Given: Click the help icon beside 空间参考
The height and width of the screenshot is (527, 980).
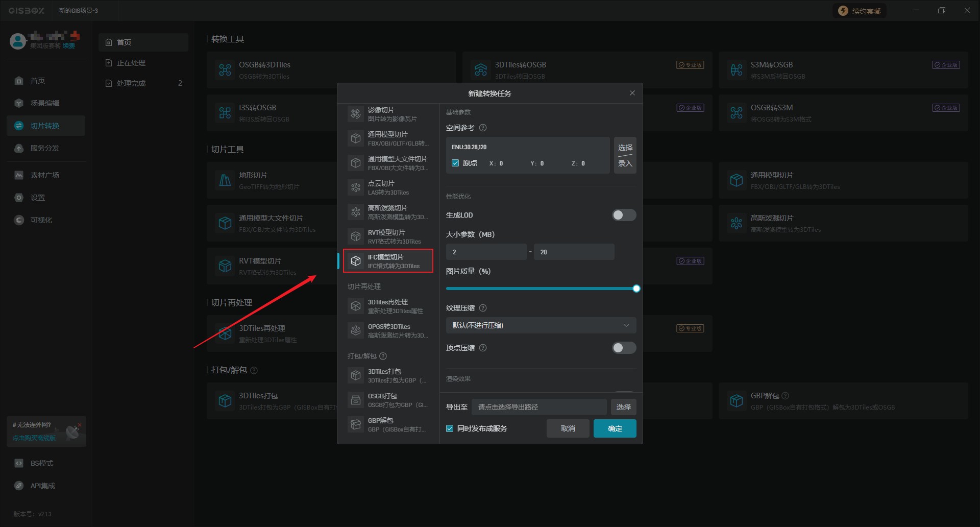Looking at the screenshot, I should point(483,128).
